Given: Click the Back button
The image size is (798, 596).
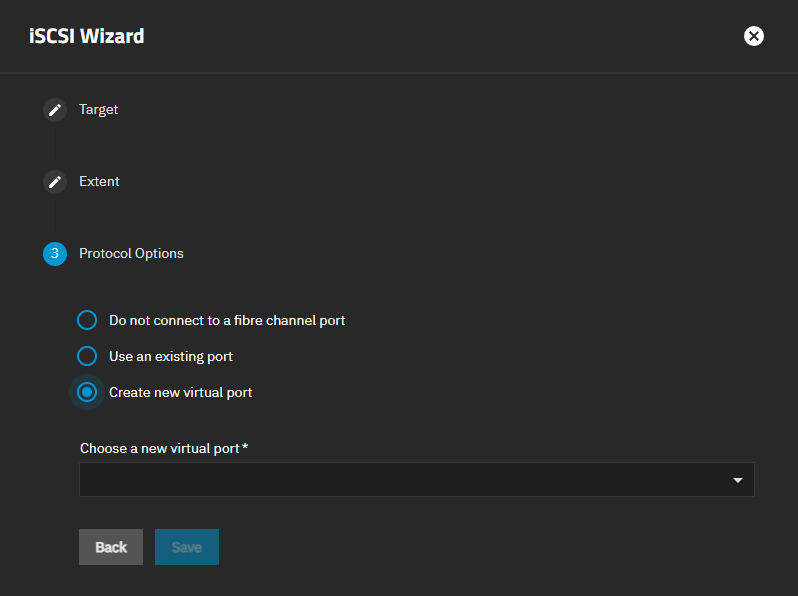Looking at the screenshot, I should (111, 547).
